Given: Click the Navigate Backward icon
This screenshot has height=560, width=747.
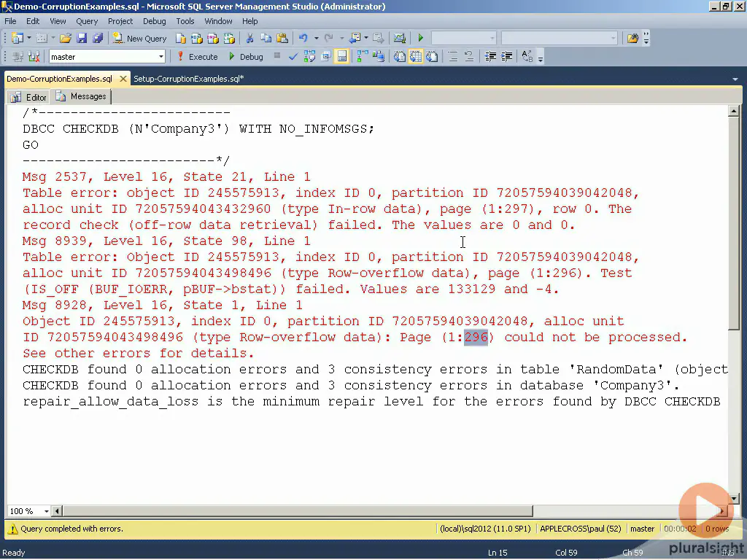Looking at the screenshot, I should (355, 38).
